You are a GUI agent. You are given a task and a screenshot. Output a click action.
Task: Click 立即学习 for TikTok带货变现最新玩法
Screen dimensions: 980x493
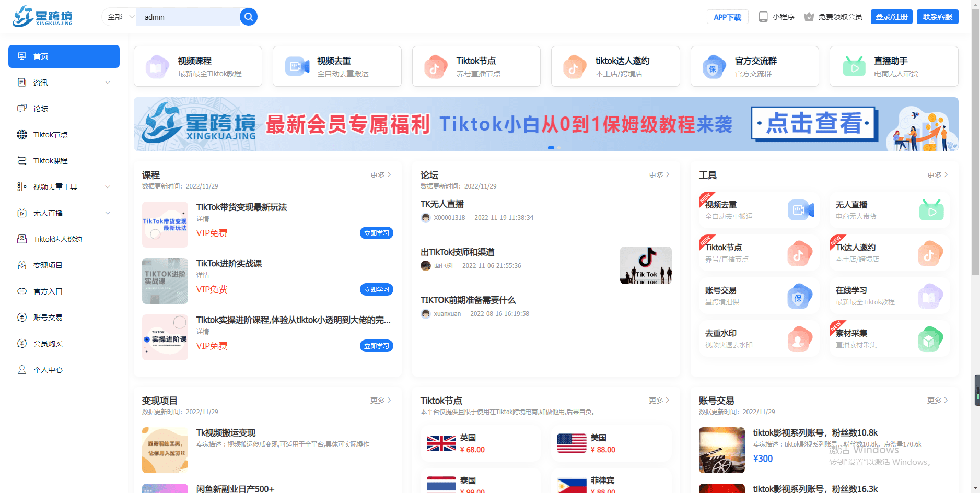tap(377, 233)
